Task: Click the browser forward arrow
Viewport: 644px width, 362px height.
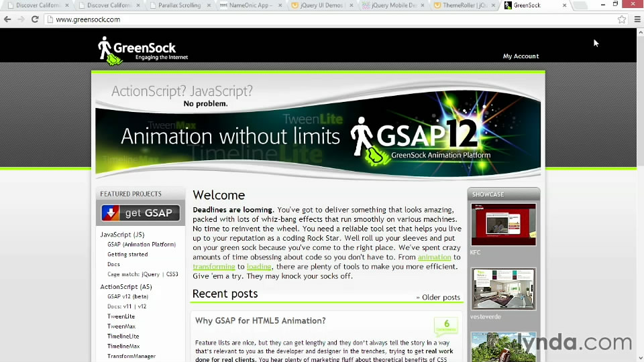Action: click(x=21, y=19)
